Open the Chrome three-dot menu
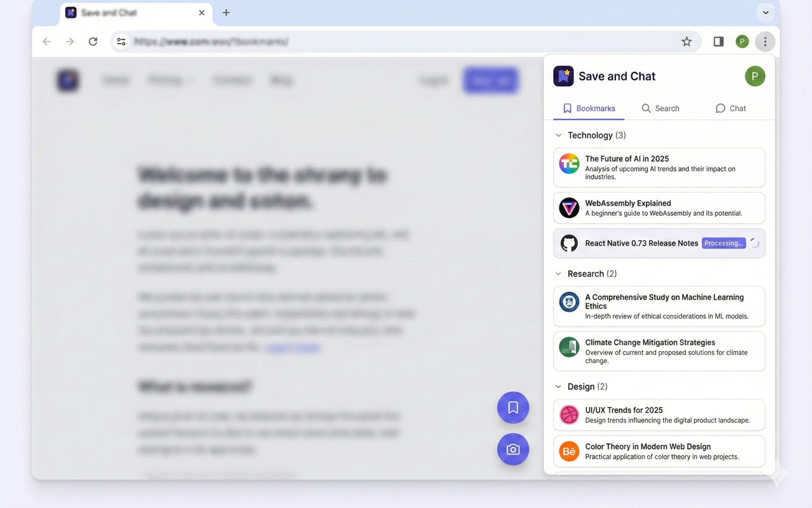This screenshot has width=812, height=508. [765, 41]
